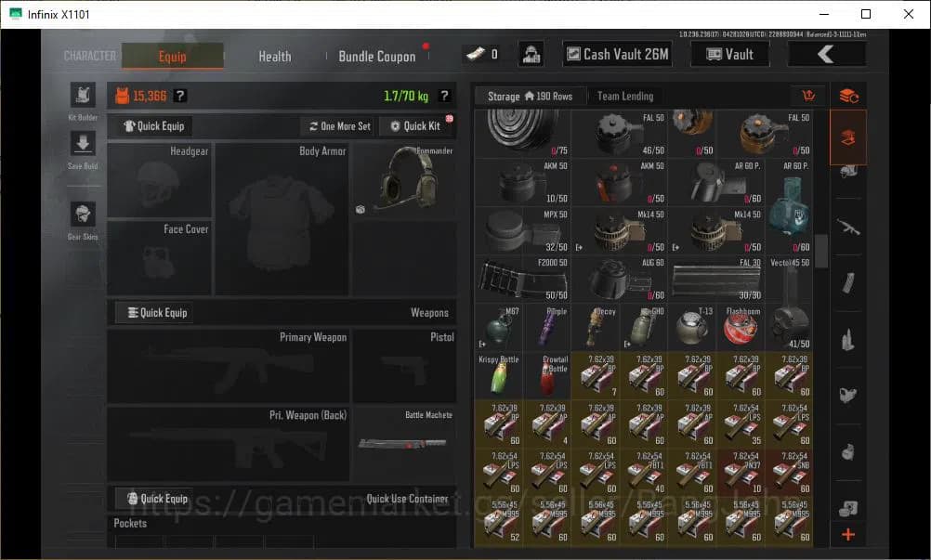Open Gear Skins icon
This screenshot has height=560, width=931.
83,215
